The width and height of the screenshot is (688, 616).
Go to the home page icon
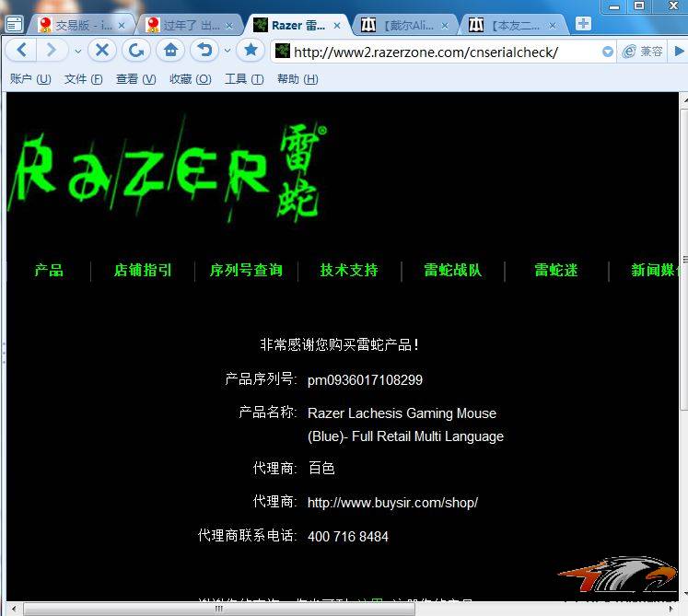click(x=170, y=50)
